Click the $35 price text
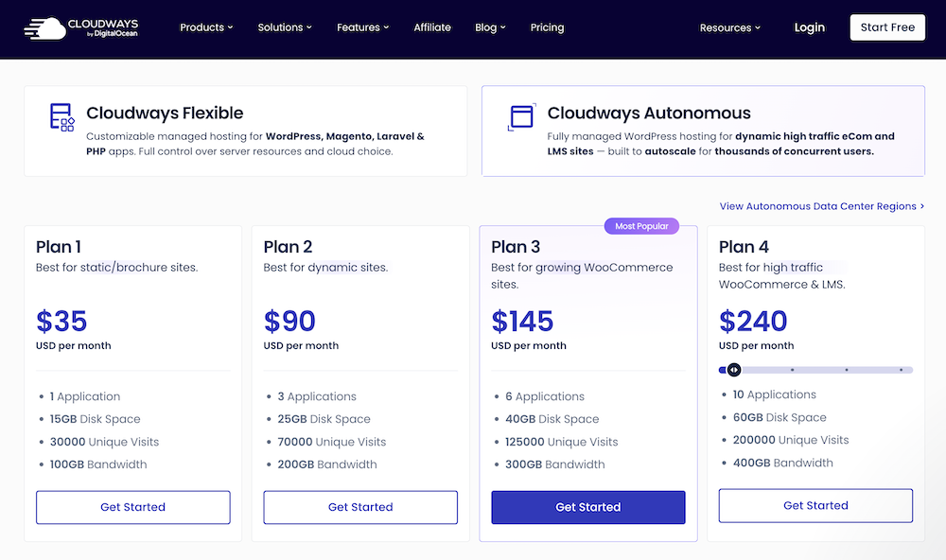 click(61, 321)
